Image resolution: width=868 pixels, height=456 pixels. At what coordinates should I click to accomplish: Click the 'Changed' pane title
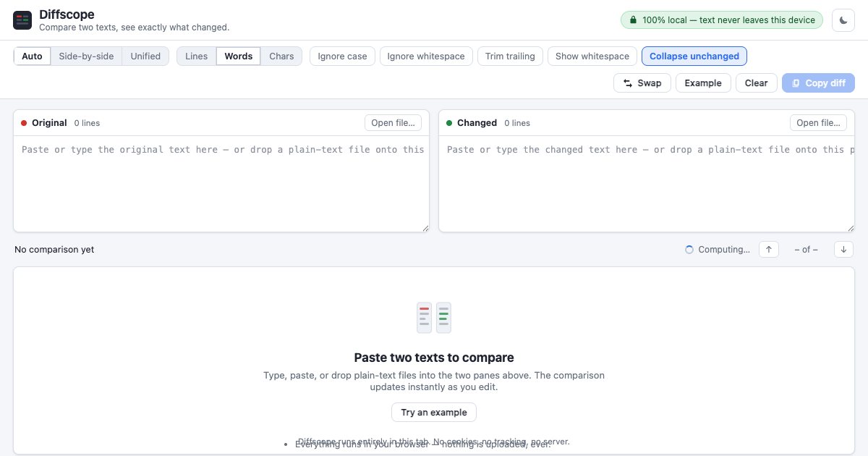pyautogui.click(x=477, y=123)
